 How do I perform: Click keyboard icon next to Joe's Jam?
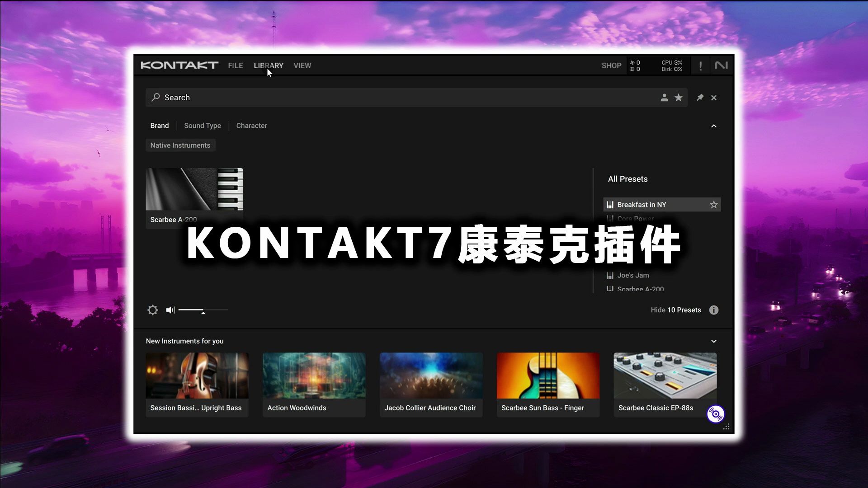[610, 275]
